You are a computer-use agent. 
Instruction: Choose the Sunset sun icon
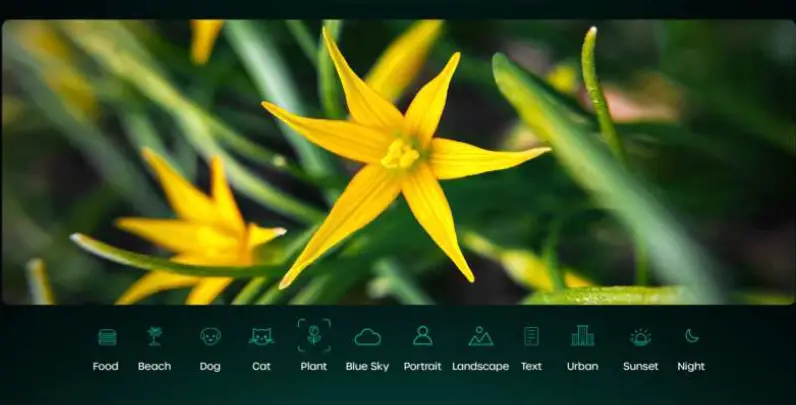pos(641,337)
